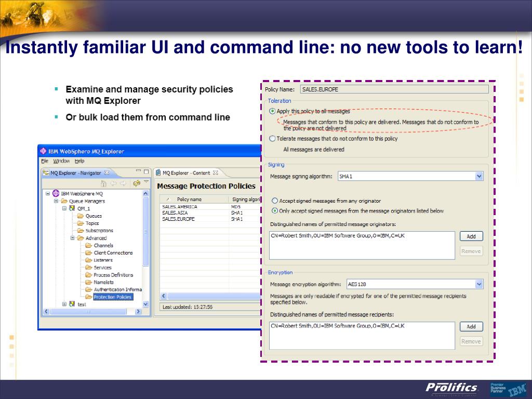The height and width of the screenshot is (399, 532).
Task: Open the Message encryption algorithm dropdown
Action: [478, 284]
